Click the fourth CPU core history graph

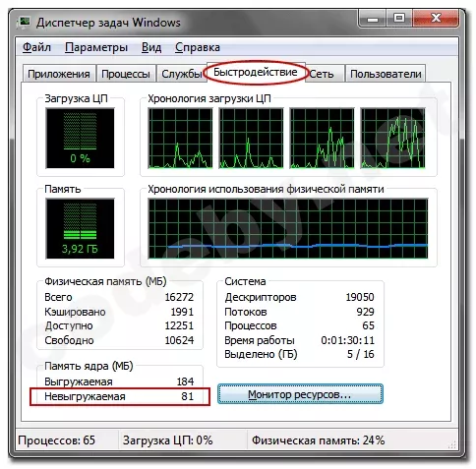(x=392, y=138)
